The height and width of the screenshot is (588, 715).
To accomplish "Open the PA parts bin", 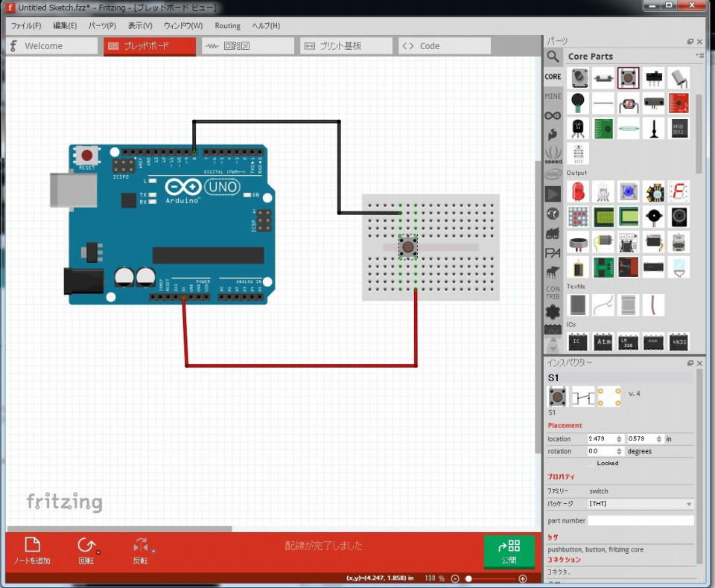I will pos(553,253).
